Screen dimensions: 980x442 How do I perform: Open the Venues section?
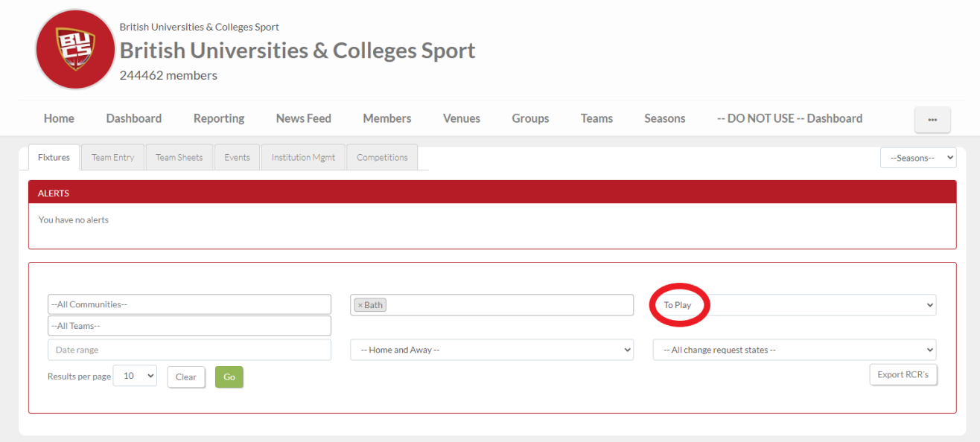click(x=462, y=118)
